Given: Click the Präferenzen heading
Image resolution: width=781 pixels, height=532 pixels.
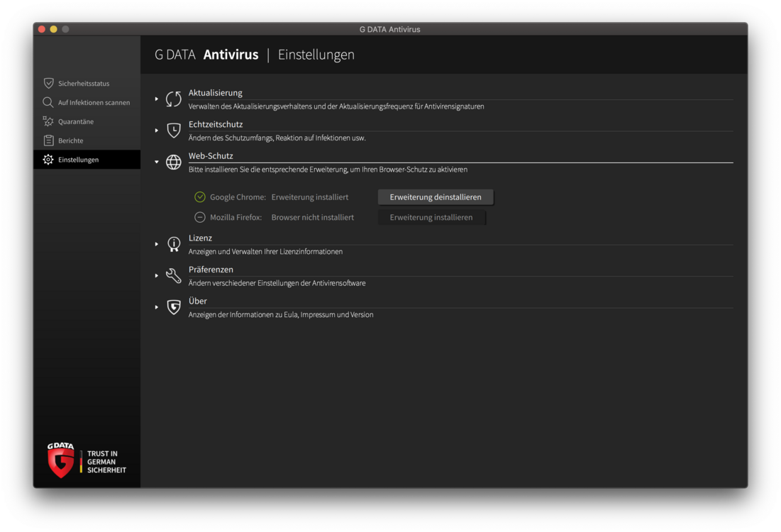Looking at the screenshot, I should pyautogui.click(x=211, y=270).
